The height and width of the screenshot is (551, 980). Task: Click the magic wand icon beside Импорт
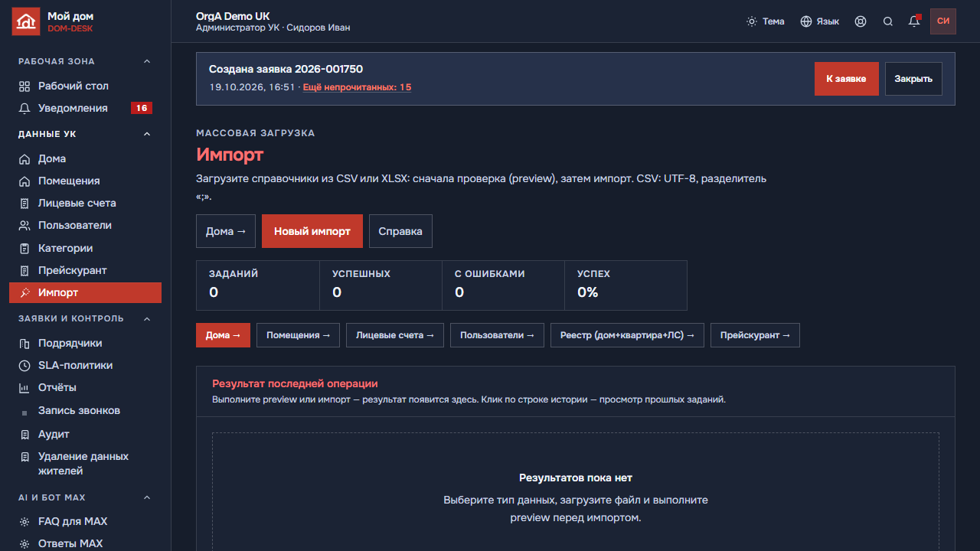click(x=24, y=293)
